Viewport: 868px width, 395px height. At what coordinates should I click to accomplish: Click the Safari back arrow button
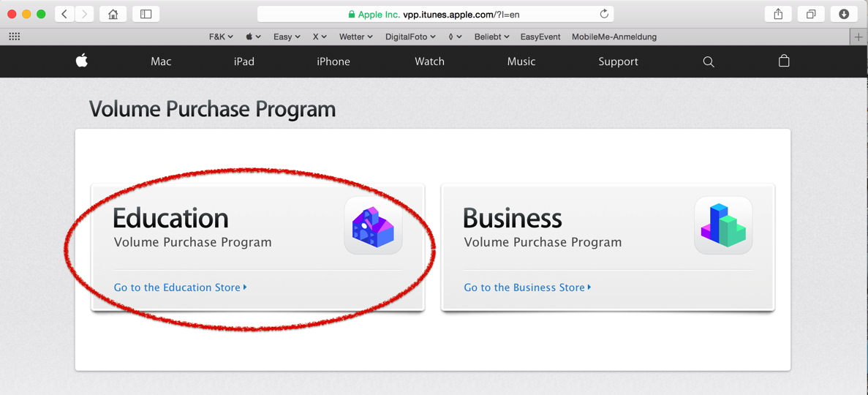65,14
